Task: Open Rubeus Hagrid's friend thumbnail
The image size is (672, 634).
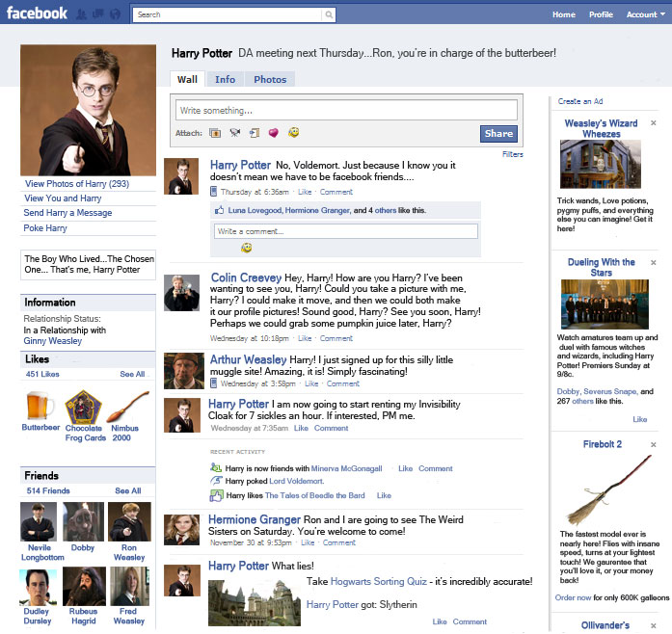Action: pos(84,586)
